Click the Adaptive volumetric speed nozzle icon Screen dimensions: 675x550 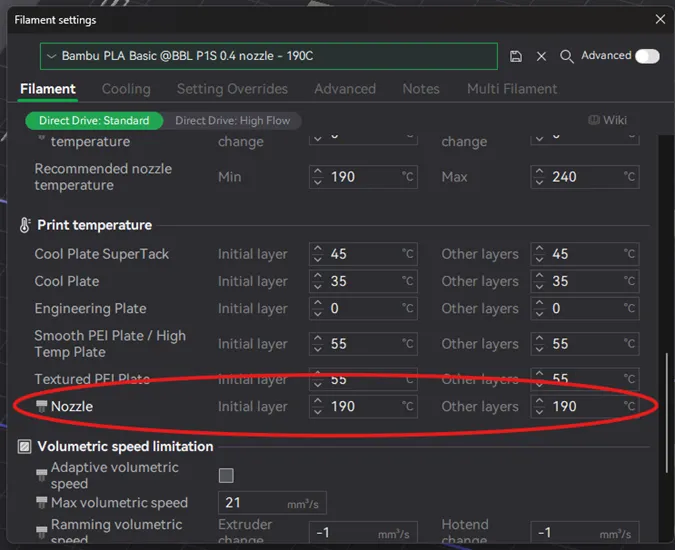click(x=41, y=475)
